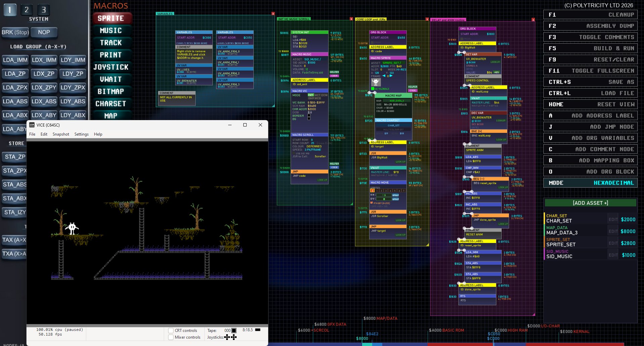The width and height of the screenshot is (644, 346).
Task: Click the RASTER LINE value $FB in VWAIT
Action: coord(396,172)
